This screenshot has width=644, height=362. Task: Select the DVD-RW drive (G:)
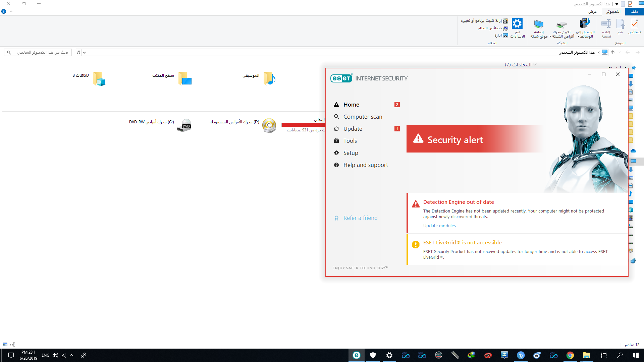click(160, 125)
